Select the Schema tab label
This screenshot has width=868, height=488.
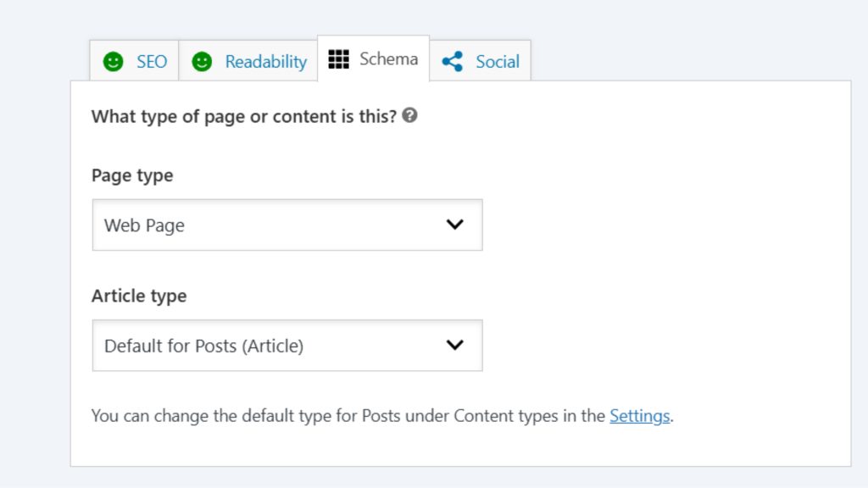click(x=388, y=58)
